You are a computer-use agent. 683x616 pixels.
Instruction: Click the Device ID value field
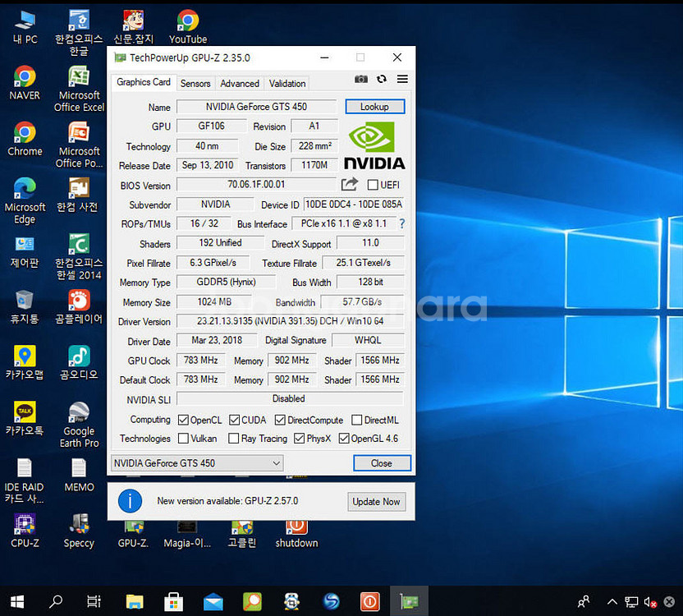click(354, 205)
